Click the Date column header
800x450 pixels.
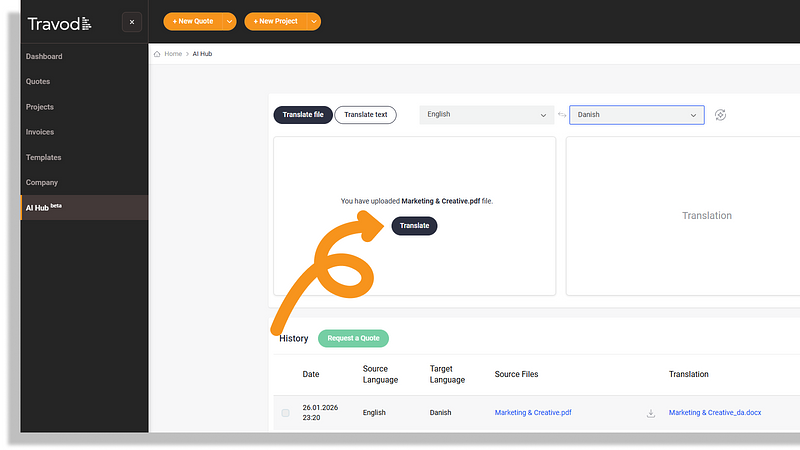(x=311, y=374)
